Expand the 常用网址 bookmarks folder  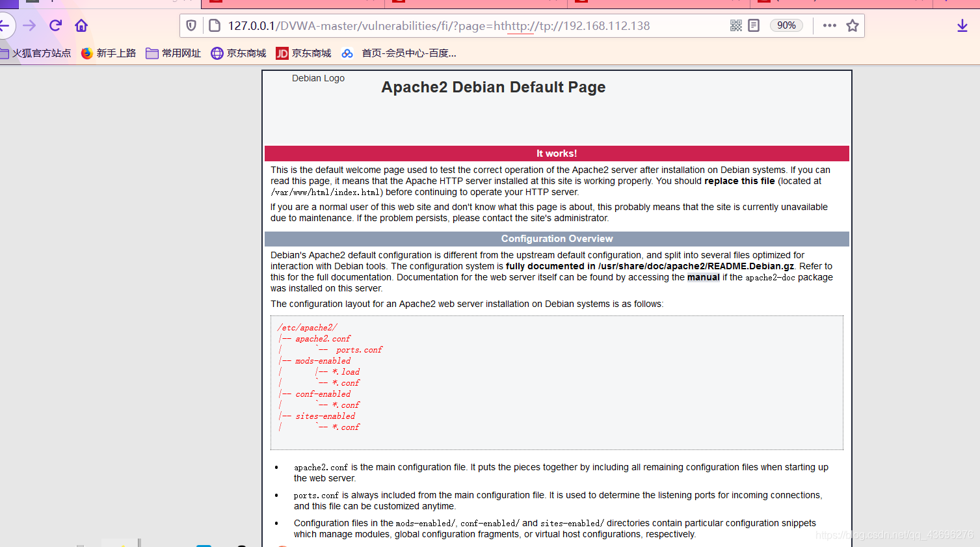[174, 53]
